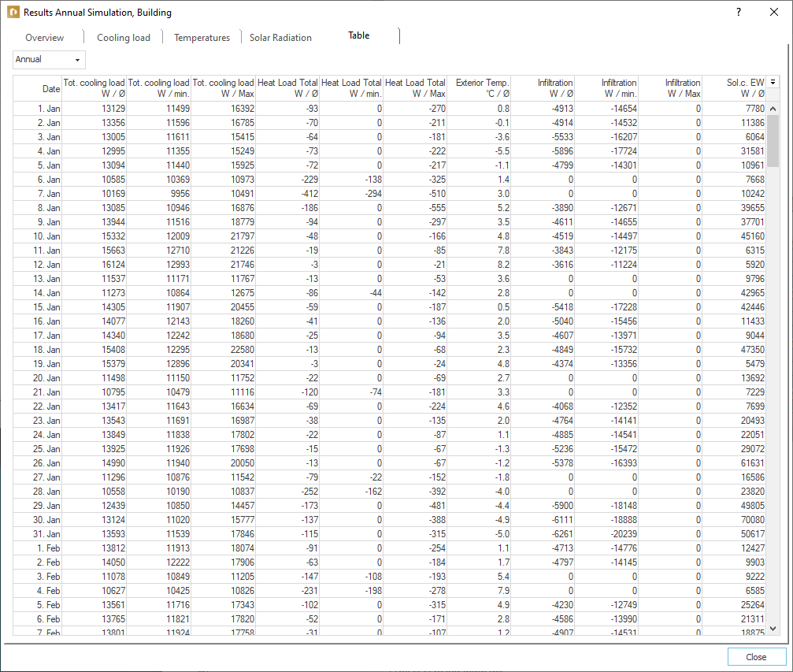Click heat load min value -294
This screenshot has width=793, height=672.
tap(351, 193)
